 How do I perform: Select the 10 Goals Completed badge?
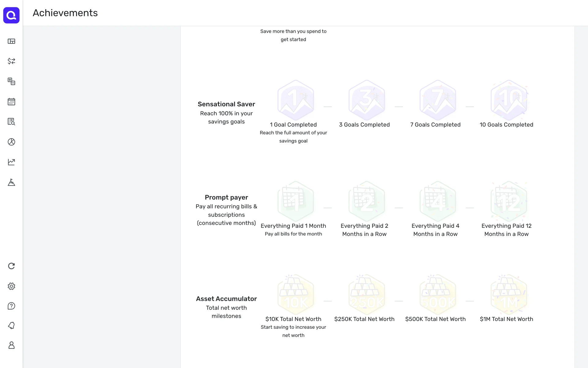point(509,100)
